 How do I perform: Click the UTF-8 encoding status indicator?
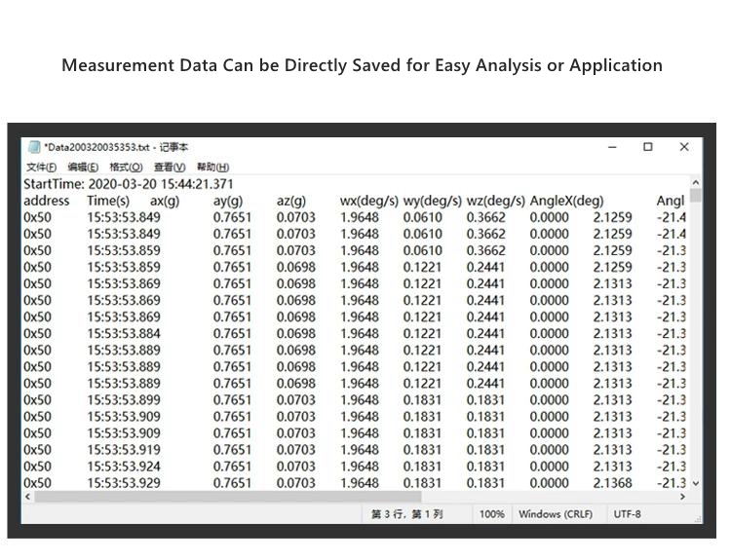pos(628,514)
